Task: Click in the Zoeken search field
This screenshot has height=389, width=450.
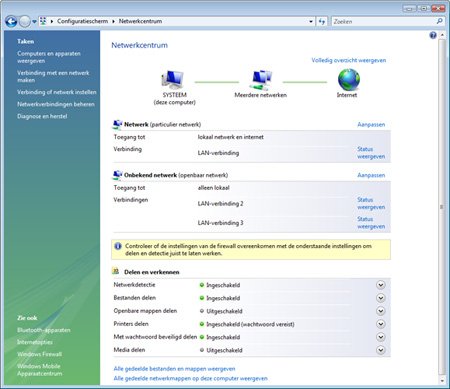Action: click(383, 21)
